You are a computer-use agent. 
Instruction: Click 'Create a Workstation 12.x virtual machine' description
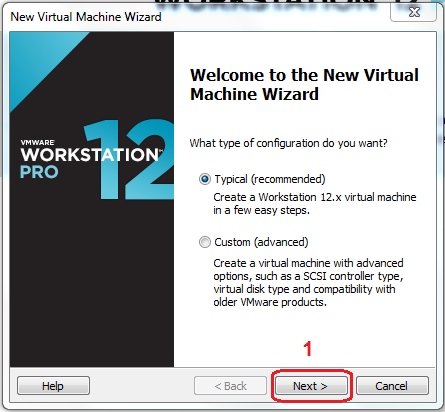coord(315,204)
